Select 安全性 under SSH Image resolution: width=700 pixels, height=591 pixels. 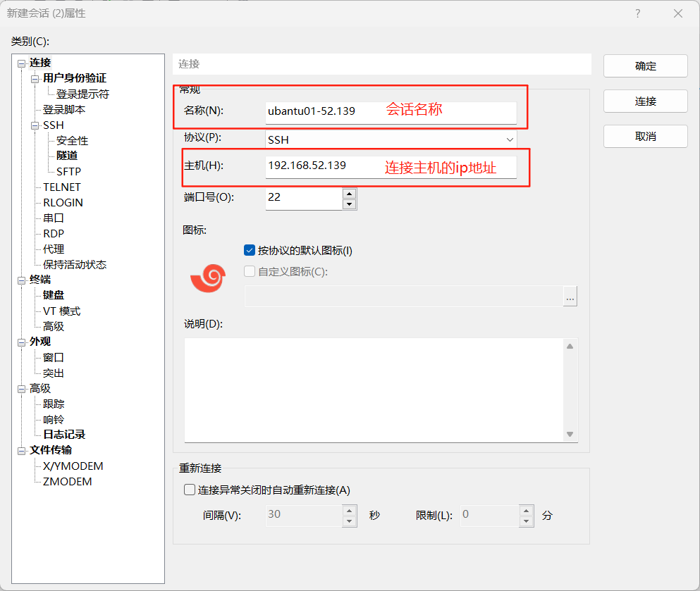pyautogui.click(x=73, y=141)
